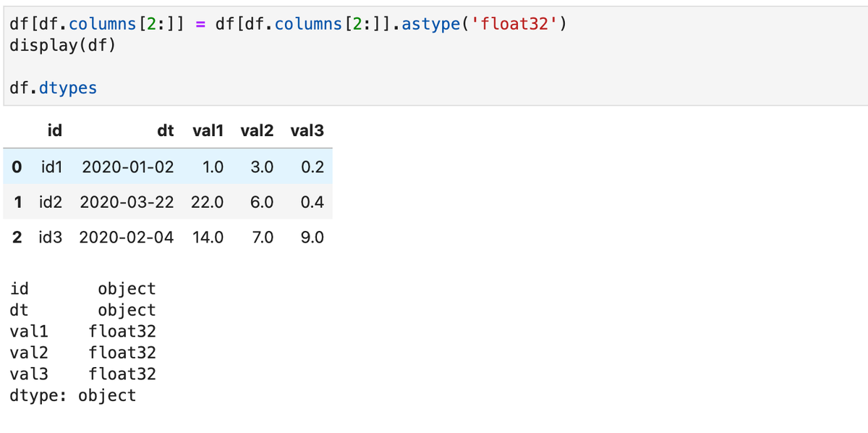
Task: Select the value 0.4 in the table
Action: pos(312,202)
